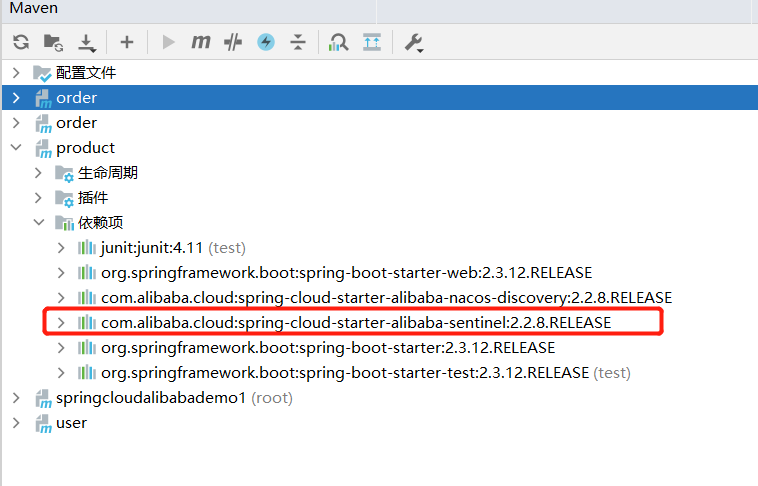The height and width of the screenshot is (486, 758).
Task: Click Generate Sources and Update Folders icon
Action: click(x=53, y=42)
